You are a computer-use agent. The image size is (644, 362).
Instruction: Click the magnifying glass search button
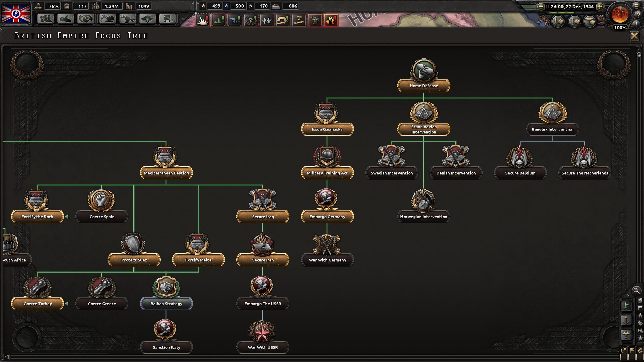(x=636, y=291)
